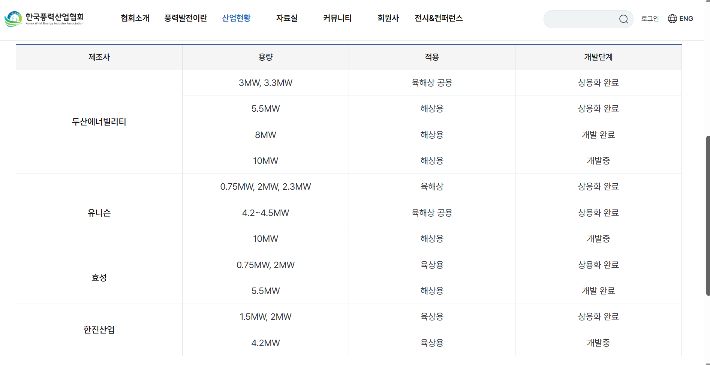This screenshot has height=365, width=710.
Task: Click 육해상 공용 in the 4.2~4.5MW row
Action: click(x=432, y=213)
